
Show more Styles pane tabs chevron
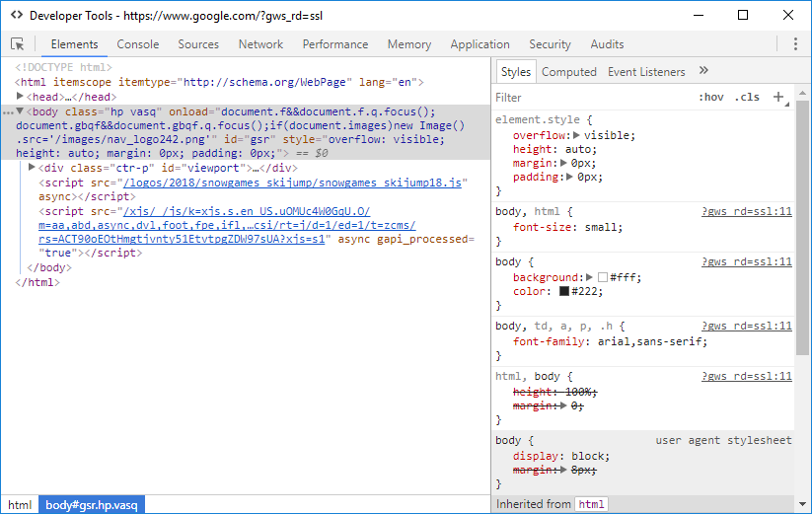click(x=703, y=71)
